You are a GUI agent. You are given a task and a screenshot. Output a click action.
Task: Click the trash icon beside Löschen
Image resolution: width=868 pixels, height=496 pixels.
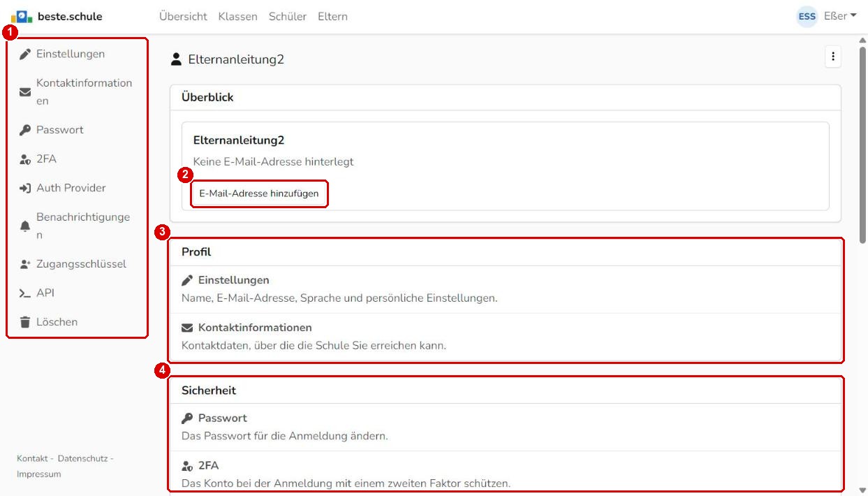pos(26,322)
